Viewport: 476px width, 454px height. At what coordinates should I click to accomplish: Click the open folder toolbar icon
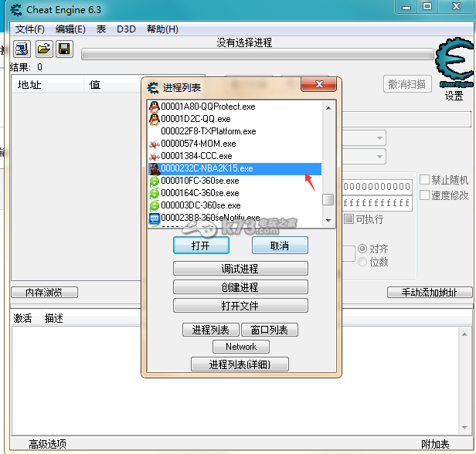pos(44,49)
